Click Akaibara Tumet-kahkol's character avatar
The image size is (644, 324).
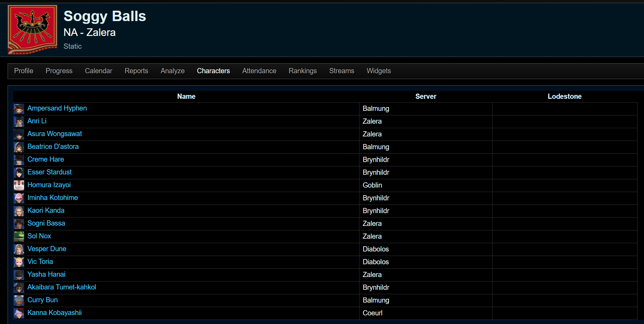point(19,288)
